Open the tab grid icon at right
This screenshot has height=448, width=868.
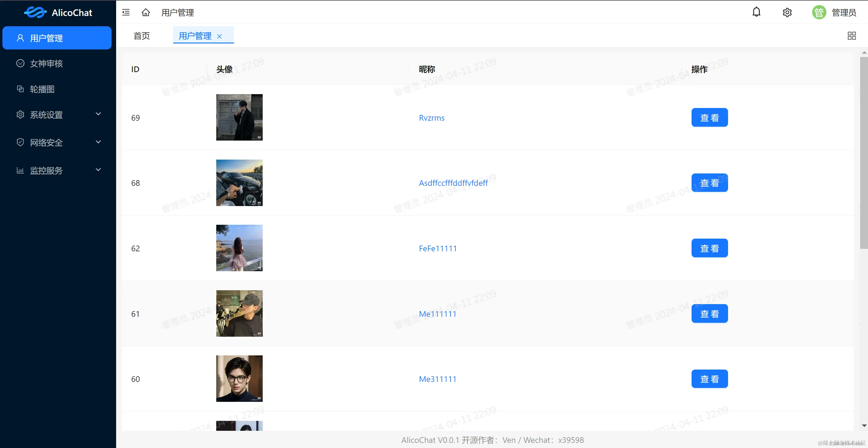(x=851, y=36)
